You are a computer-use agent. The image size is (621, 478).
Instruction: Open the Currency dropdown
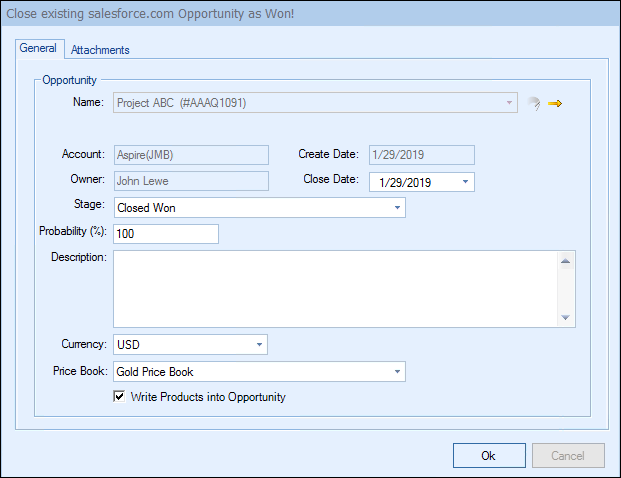point(260,345)
